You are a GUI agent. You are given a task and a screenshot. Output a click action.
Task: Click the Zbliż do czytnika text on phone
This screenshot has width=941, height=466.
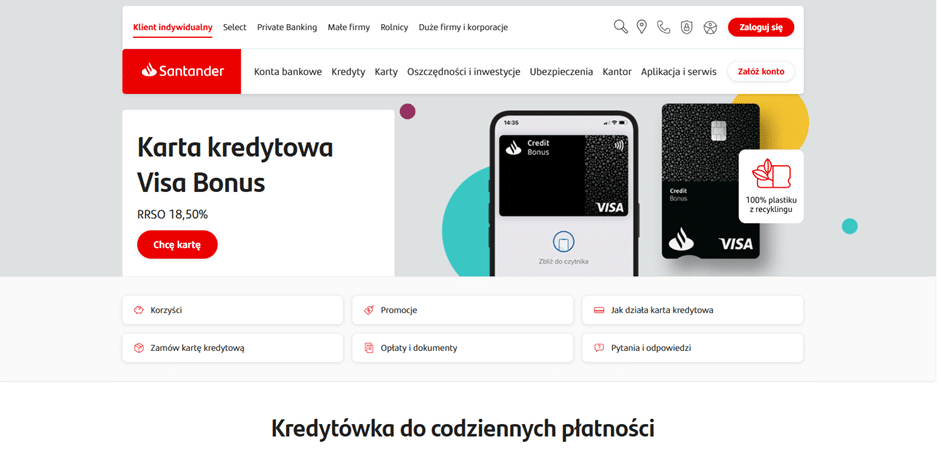[x=564, y=261]
